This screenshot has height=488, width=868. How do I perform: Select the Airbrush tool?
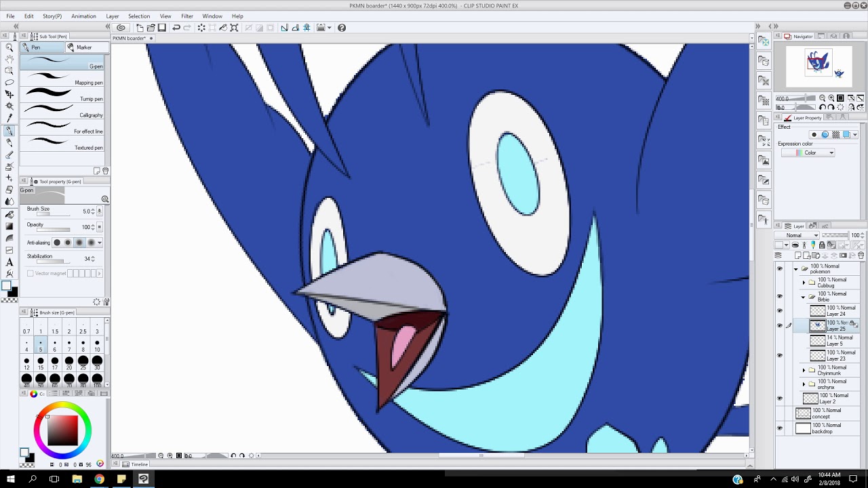click(x=9, y=166)
